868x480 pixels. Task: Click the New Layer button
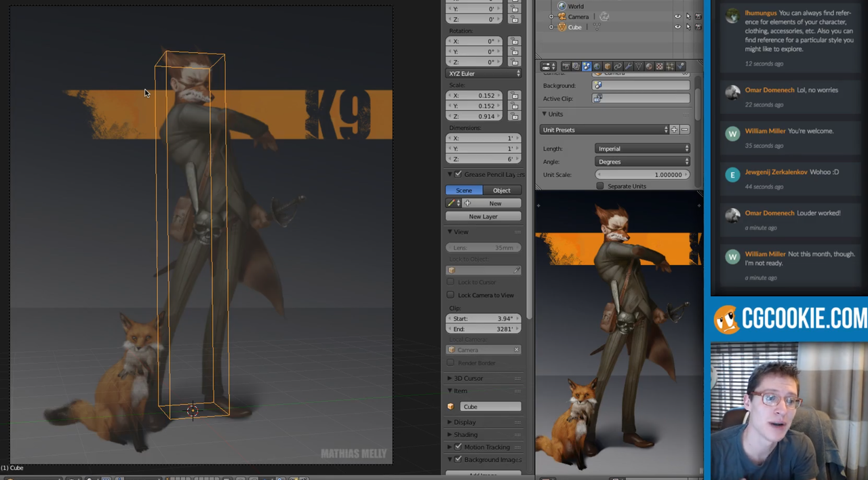click(484, 216)
